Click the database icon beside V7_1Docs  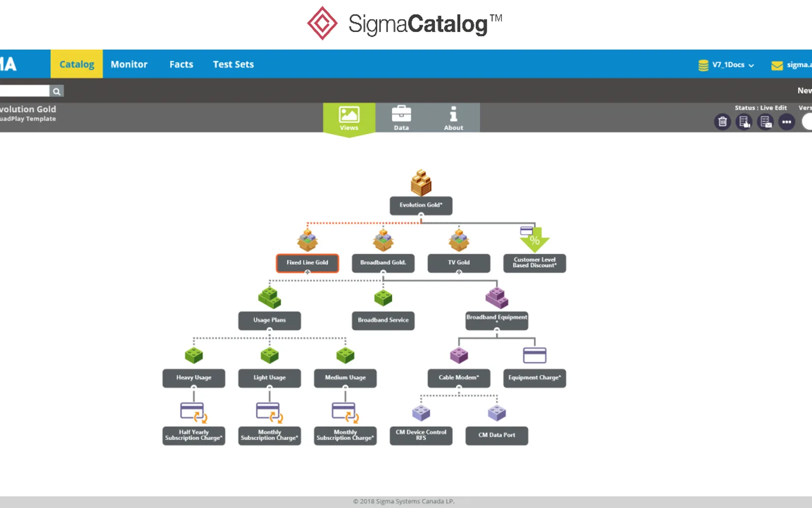tap(703, 65)
